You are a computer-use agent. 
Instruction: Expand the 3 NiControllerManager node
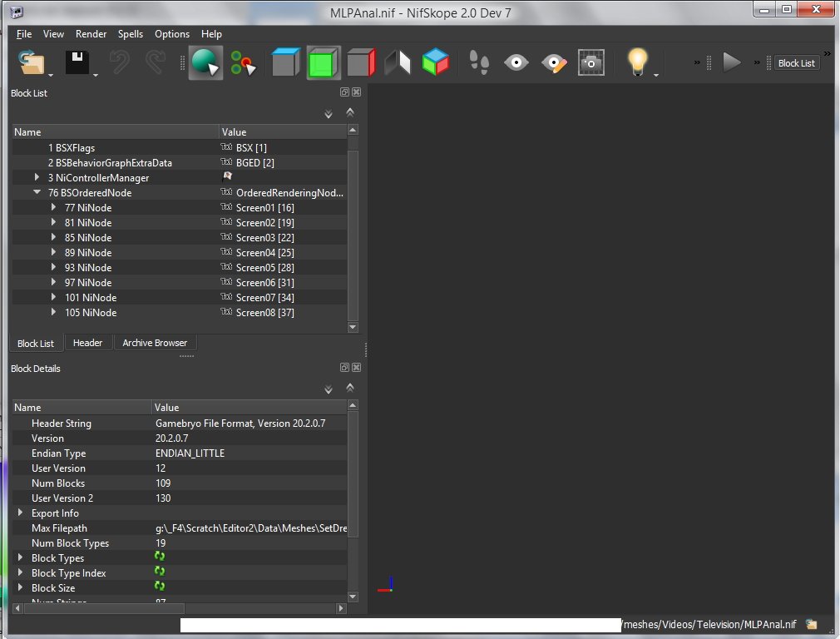pos(37,178)
